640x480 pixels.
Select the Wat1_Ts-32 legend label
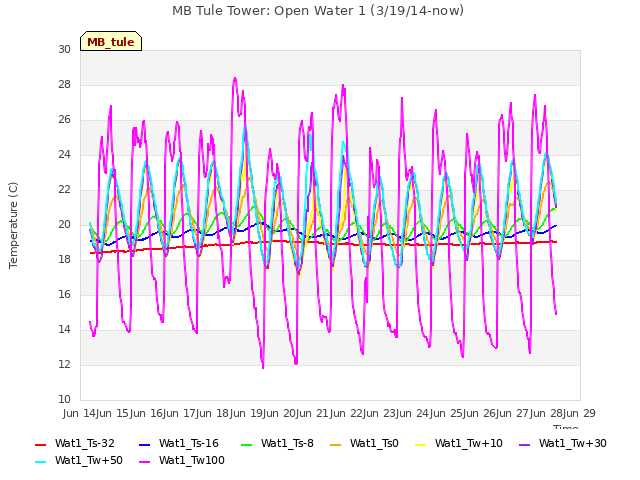click(x=84, y=443)
